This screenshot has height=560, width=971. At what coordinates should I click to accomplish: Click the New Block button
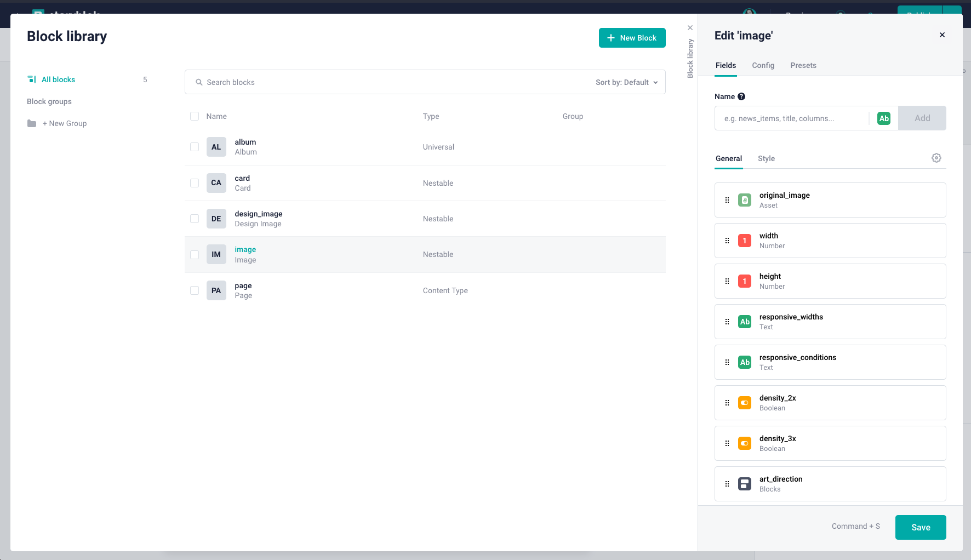point(632,38)
